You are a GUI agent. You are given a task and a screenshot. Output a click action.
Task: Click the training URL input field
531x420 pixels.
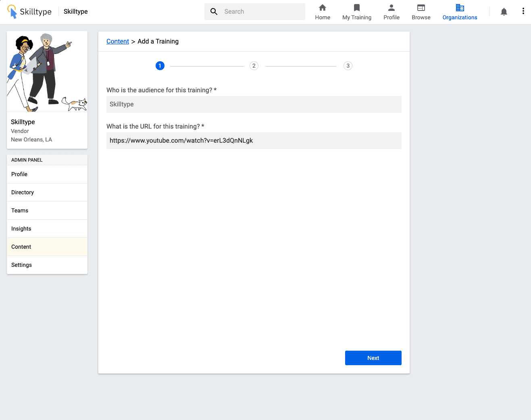coord(254,141)
